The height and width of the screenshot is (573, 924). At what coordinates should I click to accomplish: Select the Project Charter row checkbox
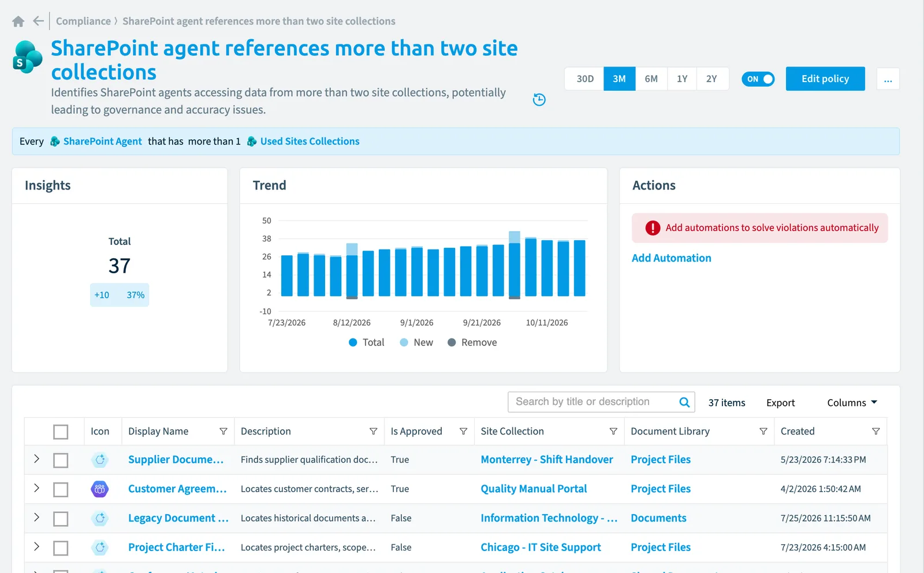pyautogui.click(x=61, y=548)
